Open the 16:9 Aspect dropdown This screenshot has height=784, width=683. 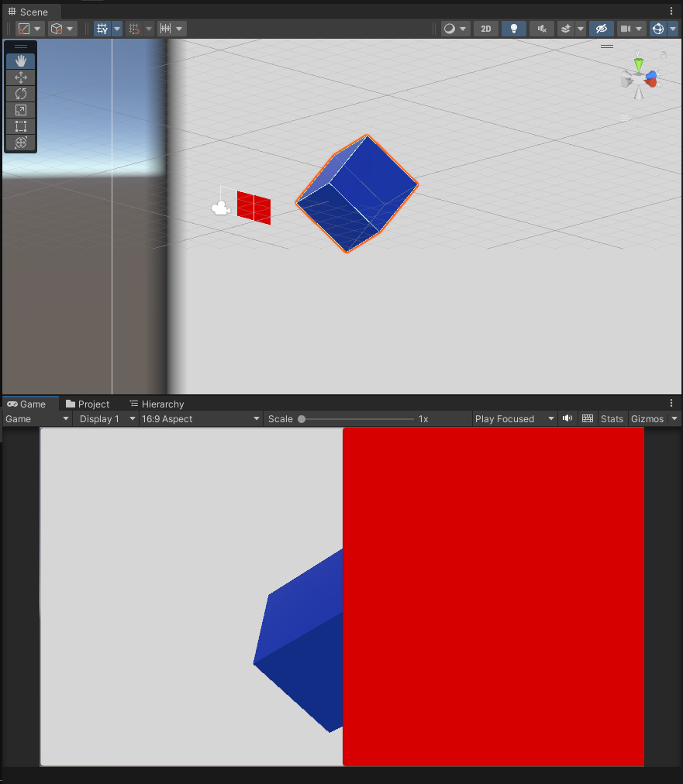click(x=200, y=418)
